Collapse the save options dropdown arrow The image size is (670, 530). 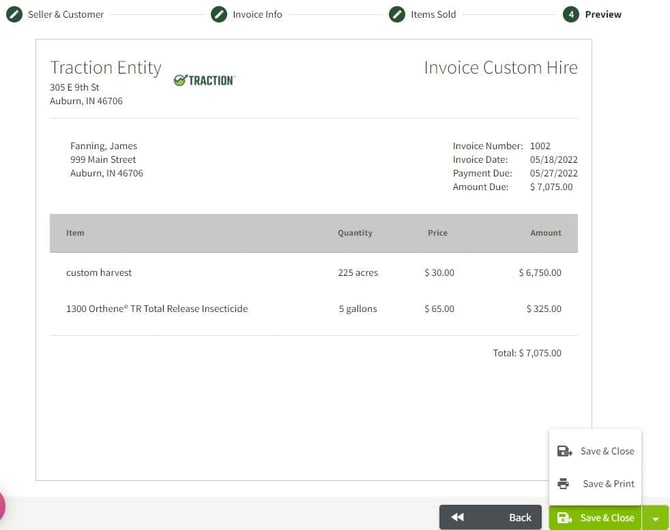(655, 518)
